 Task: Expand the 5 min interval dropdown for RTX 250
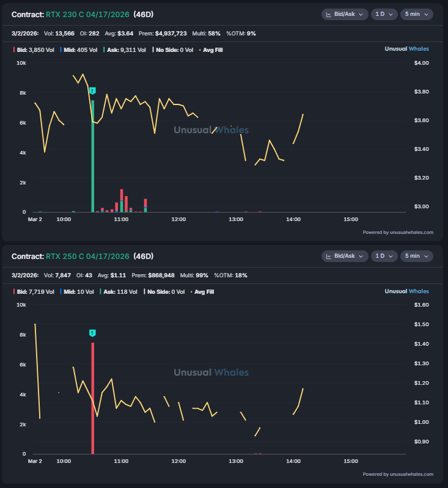(x=416, y=256)
